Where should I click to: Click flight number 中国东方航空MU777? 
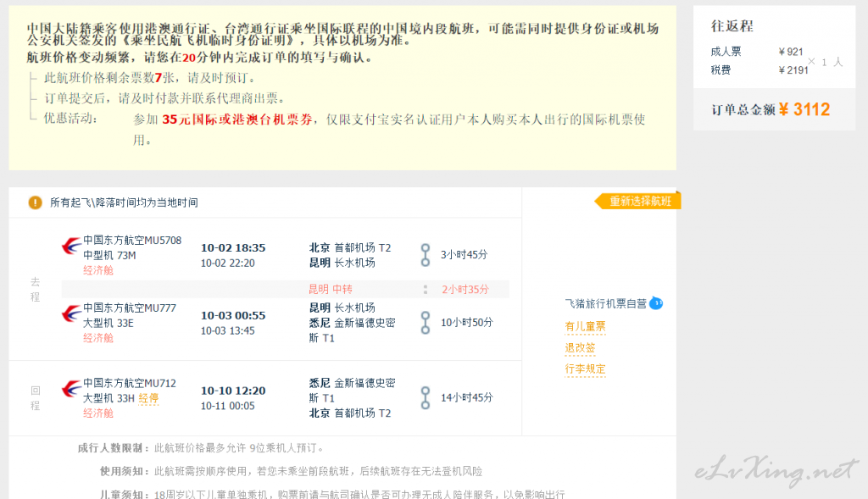click(130, 308)
